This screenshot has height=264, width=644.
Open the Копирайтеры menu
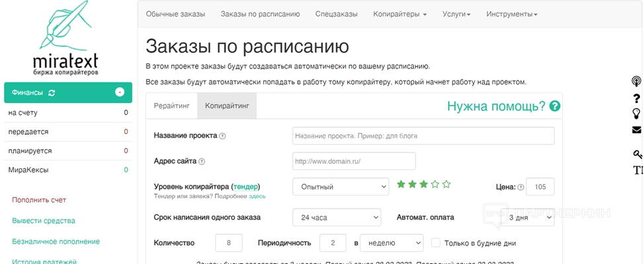399,14
